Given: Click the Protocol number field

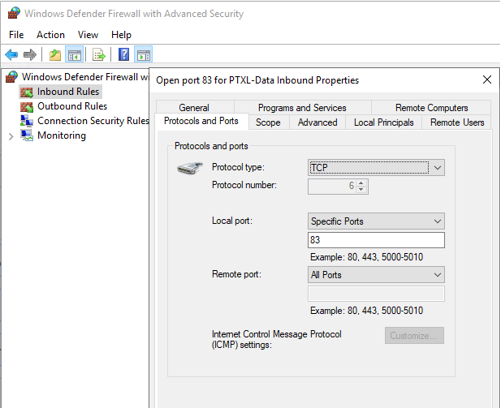Looking at the screenshot, I should coord(338,186).
